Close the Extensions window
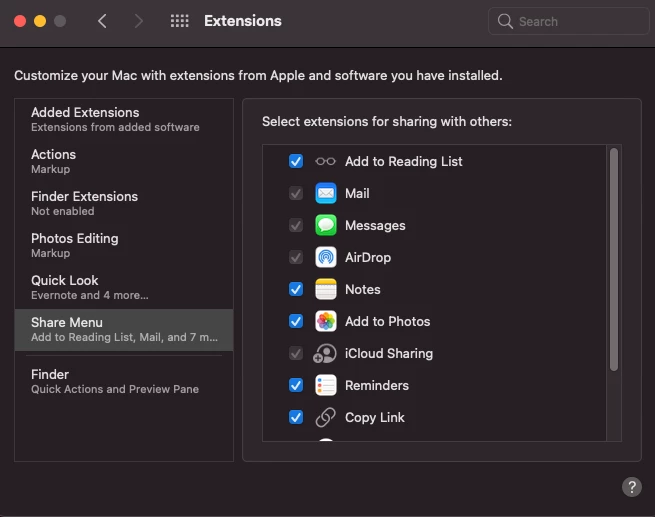 [20, 21]
